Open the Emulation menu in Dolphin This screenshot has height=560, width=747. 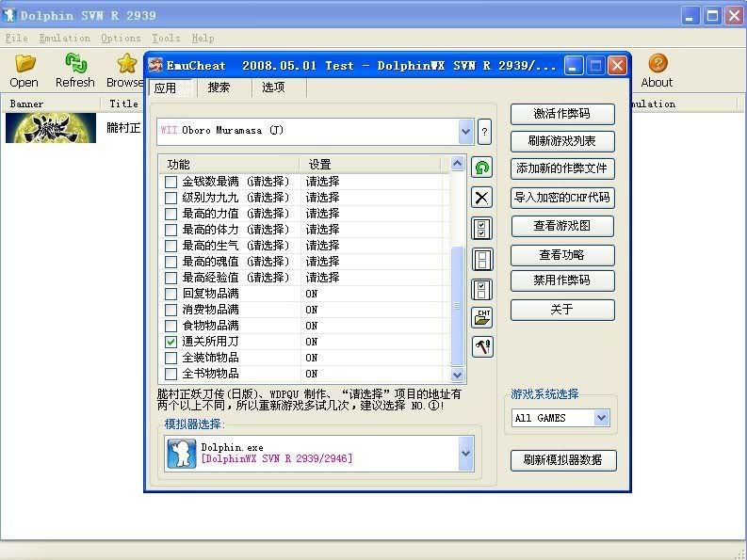[65, 38]
